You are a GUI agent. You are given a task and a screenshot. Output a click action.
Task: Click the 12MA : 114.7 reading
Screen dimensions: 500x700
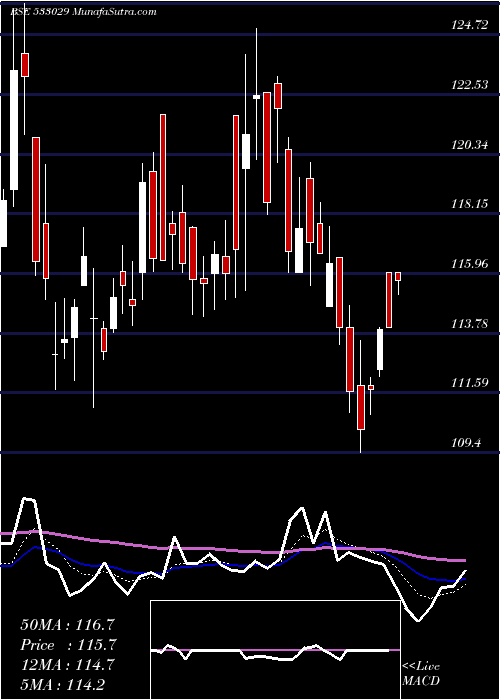pyautogui.click(x=68, y=664)
